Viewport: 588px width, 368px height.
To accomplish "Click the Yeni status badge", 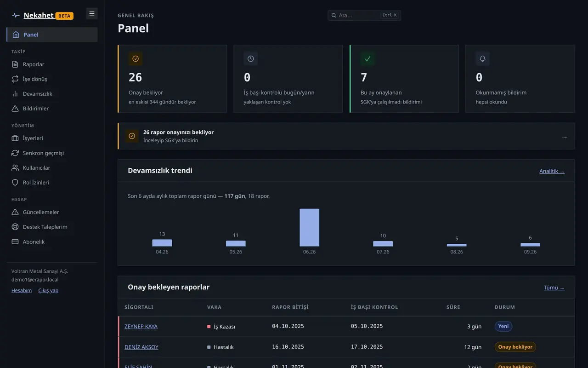I will click(x=503, y=327).
